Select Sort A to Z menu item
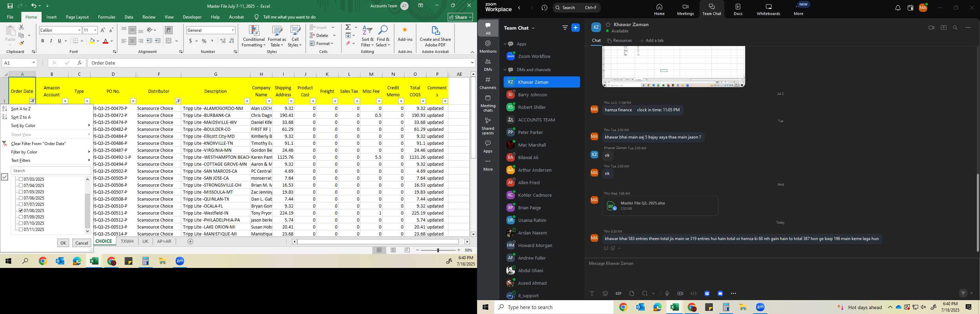The width and height of the screenshot is (980, 314). point(46,109)
